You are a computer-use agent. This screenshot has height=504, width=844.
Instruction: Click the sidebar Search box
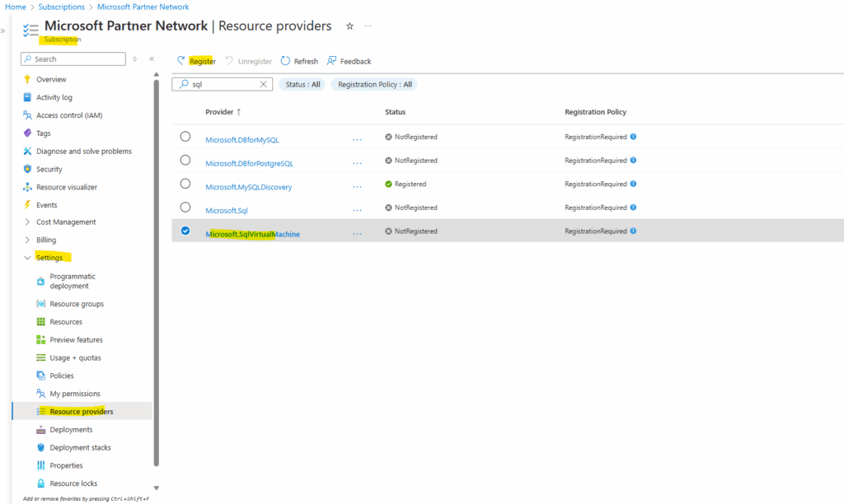pos(73,59)
